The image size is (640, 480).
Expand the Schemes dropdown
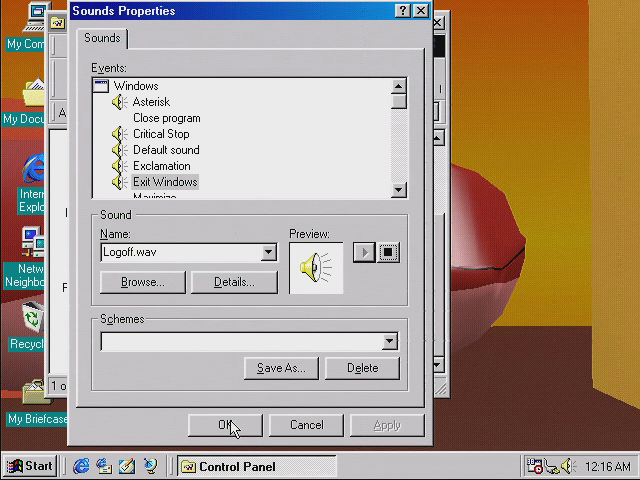[x=390, y=341]
